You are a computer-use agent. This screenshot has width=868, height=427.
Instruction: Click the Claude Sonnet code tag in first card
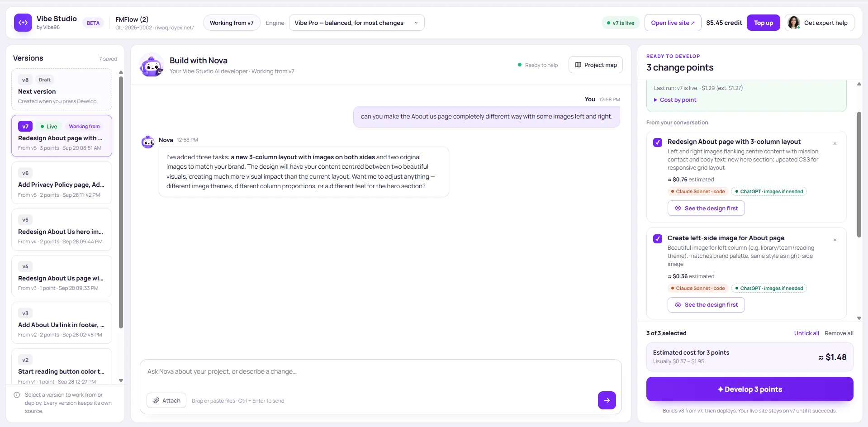[698, 191]
